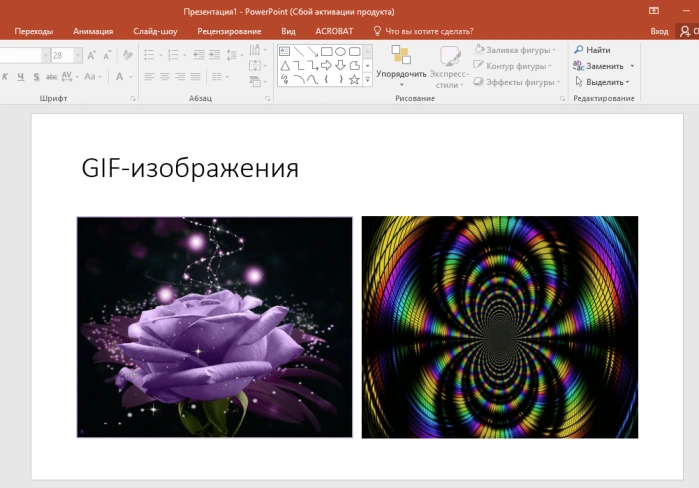Pick the right brace shape
The height and width of the screenshot is (488, 699).
click(341, 80)
